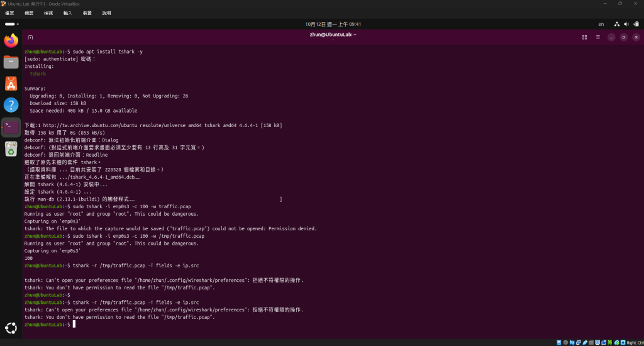Open the 裝置 menu in VirtualBox
The height and width of the screenshot is (346, 644).
87,13
